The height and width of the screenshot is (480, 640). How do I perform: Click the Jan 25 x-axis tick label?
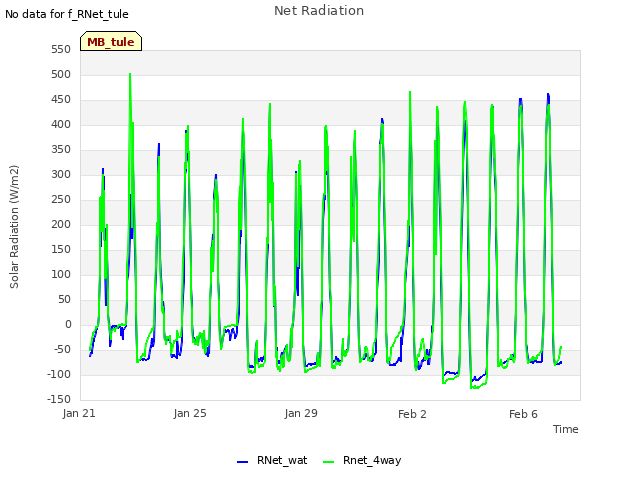coord(190,413)
